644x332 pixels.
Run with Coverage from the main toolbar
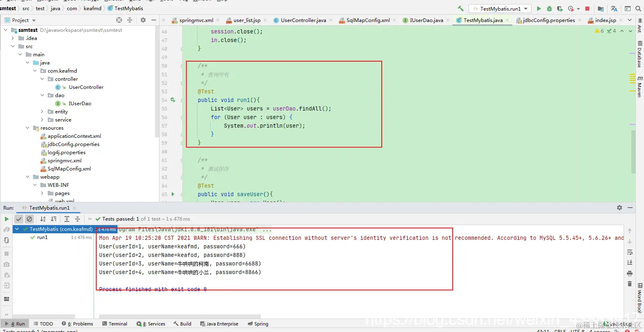click(560, 9)
